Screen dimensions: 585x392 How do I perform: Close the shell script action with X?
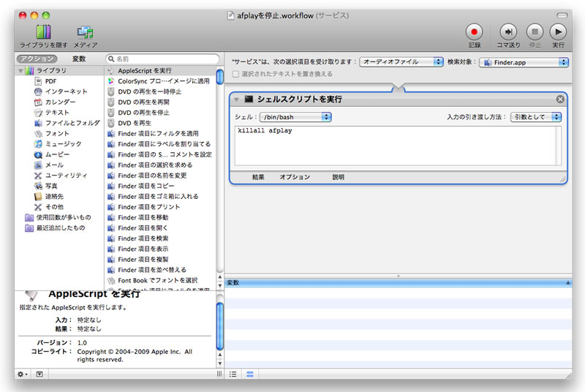click(x=560, y=99)
